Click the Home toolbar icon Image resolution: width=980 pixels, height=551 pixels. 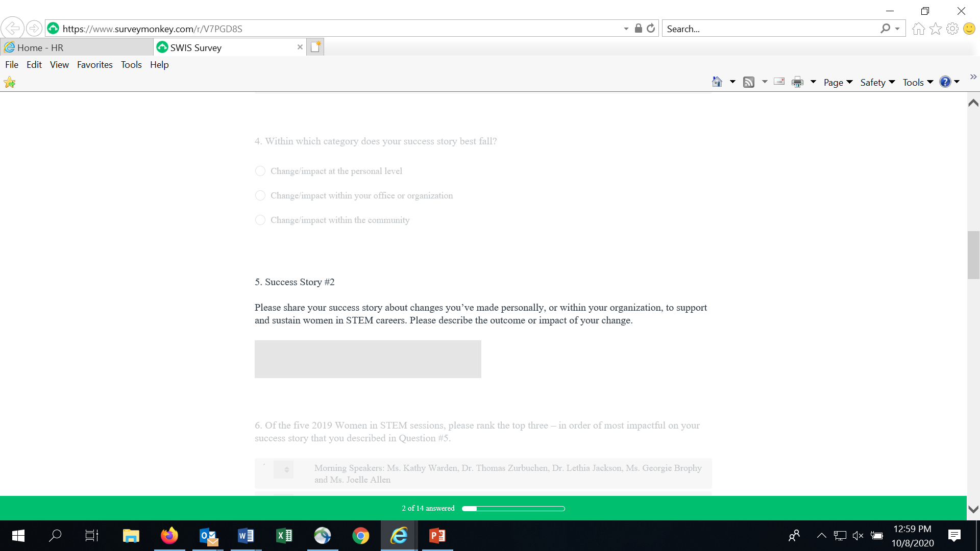[717, 82]
